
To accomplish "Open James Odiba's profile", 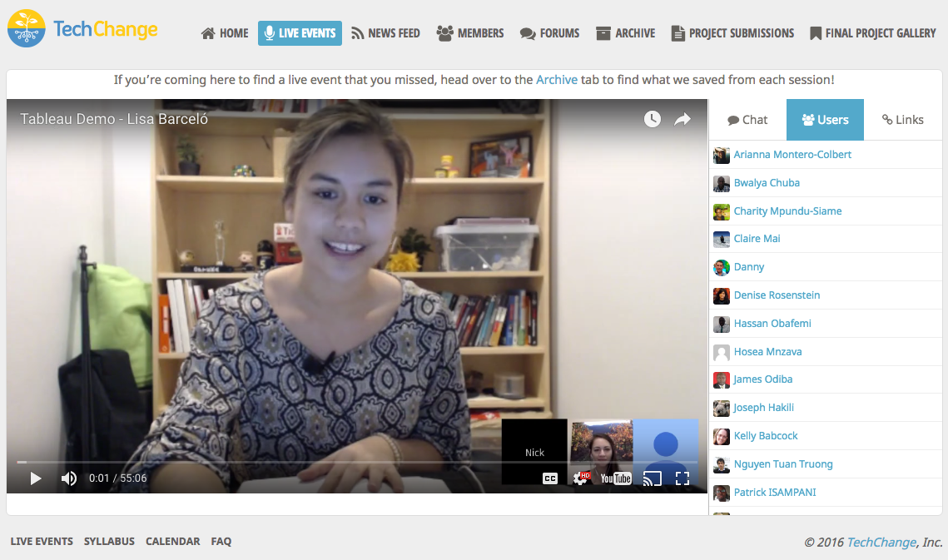I will coord(763,379).
